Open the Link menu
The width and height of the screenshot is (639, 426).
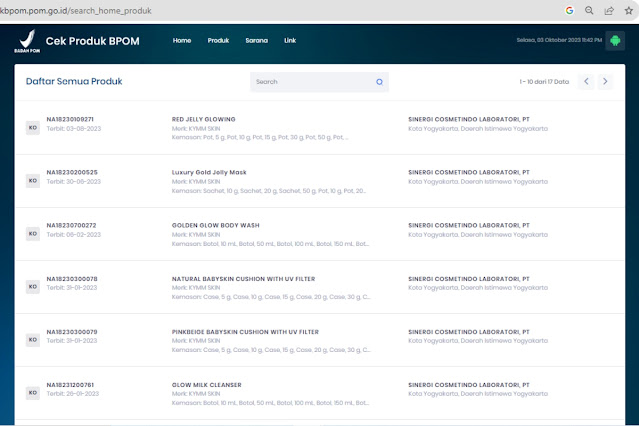290,40
